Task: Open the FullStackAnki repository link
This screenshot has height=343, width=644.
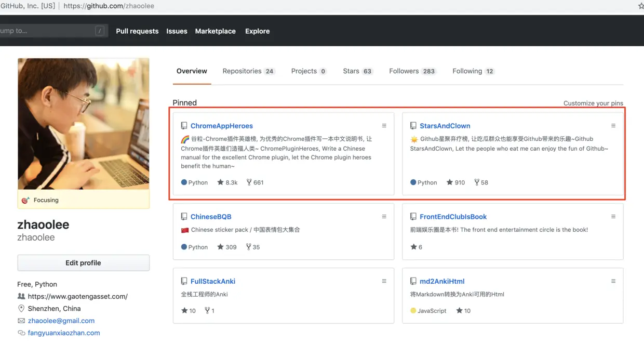Action: (x=213, y=281)
